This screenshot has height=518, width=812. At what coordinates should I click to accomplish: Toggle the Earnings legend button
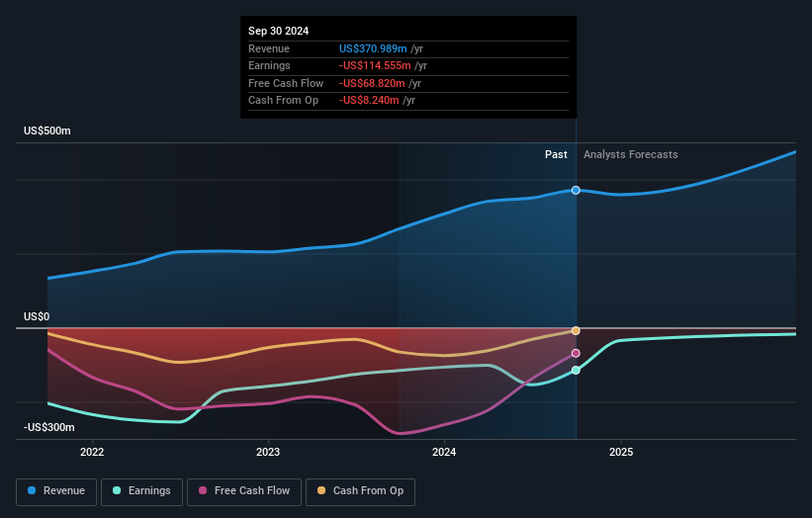coord(141,491)
